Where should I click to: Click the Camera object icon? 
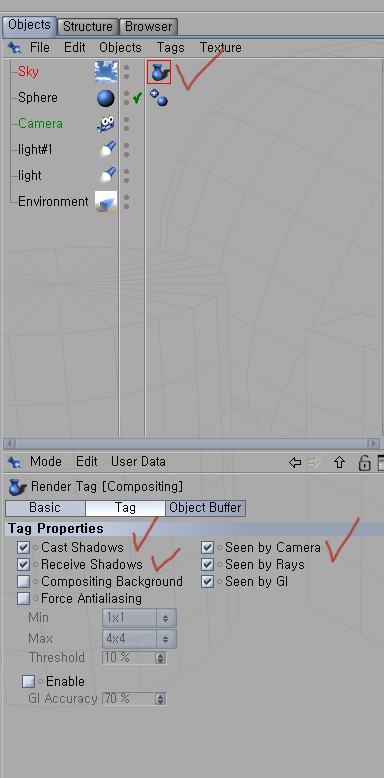[106, 124]
